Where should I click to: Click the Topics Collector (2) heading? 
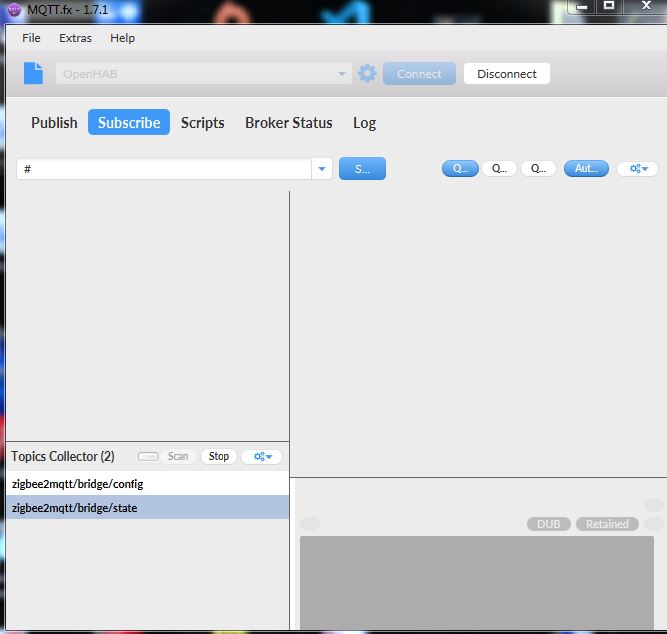63,457
